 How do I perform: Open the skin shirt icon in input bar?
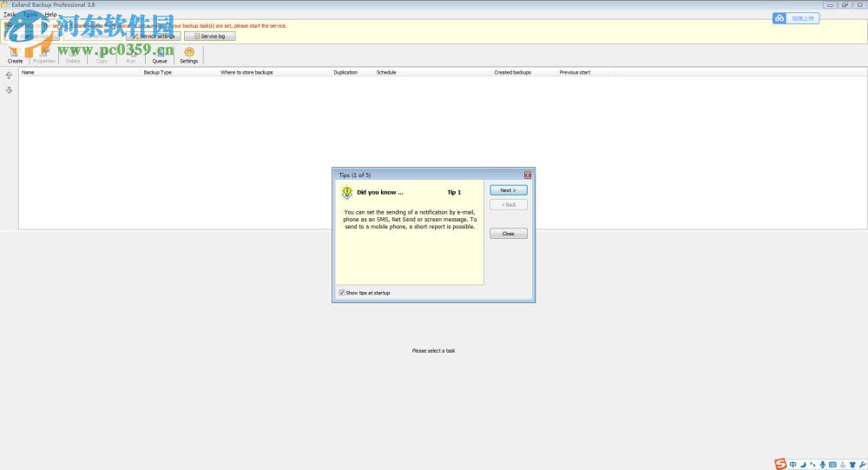tap(852, 465)
